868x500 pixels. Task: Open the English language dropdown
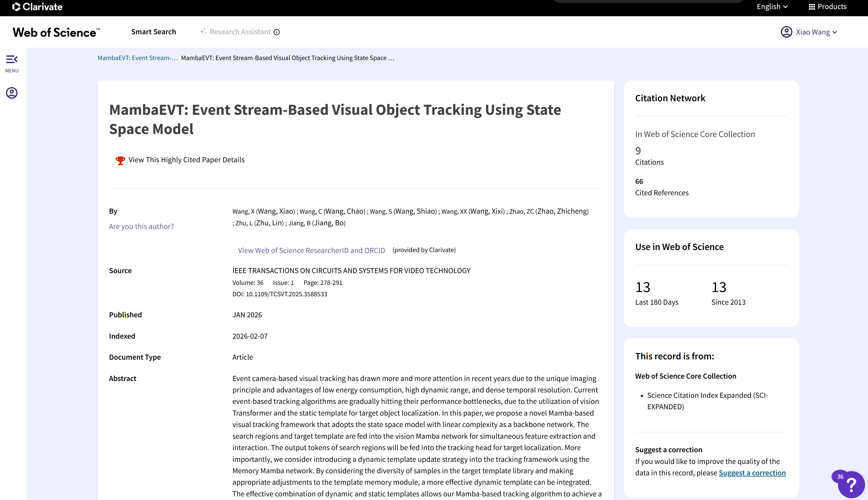[772, 7]
